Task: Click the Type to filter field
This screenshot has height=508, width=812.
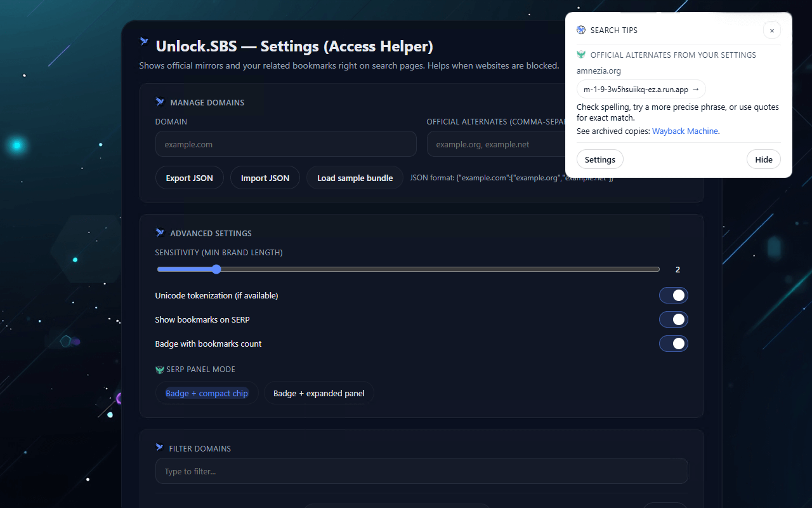Action: click(422, 471)
